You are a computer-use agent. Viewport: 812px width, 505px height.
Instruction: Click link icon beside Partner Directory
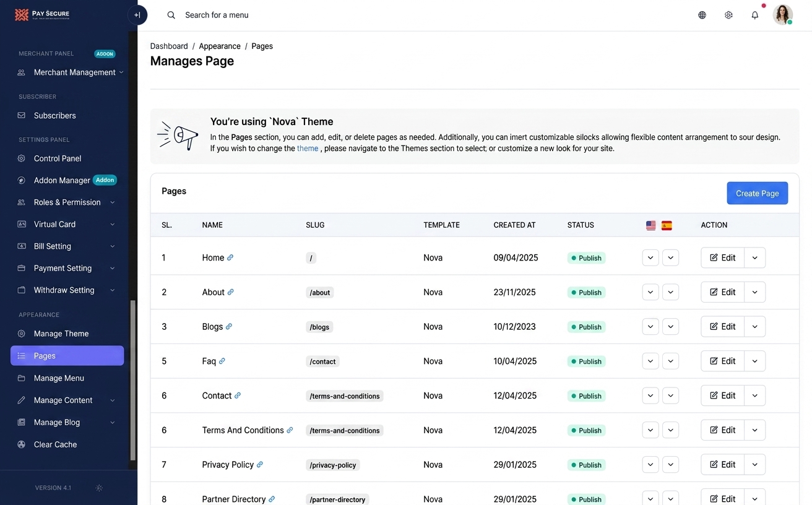point(272,499)
